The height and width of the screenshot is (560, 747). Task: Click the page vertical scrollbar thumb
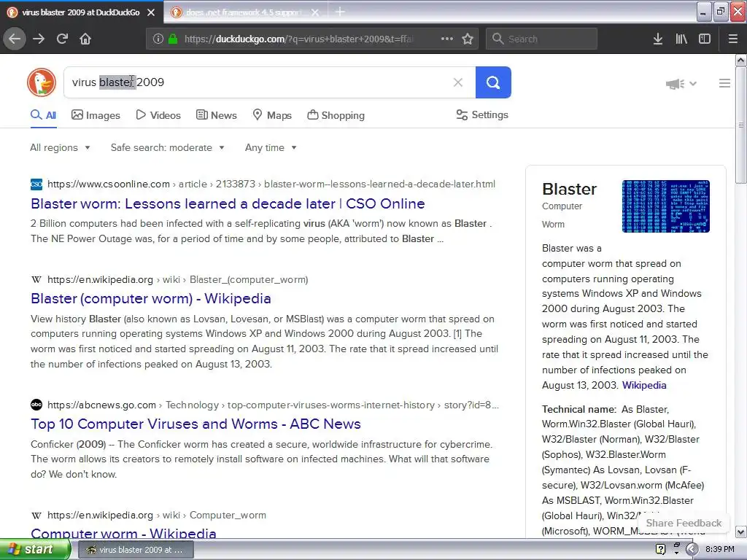[740, 125]
